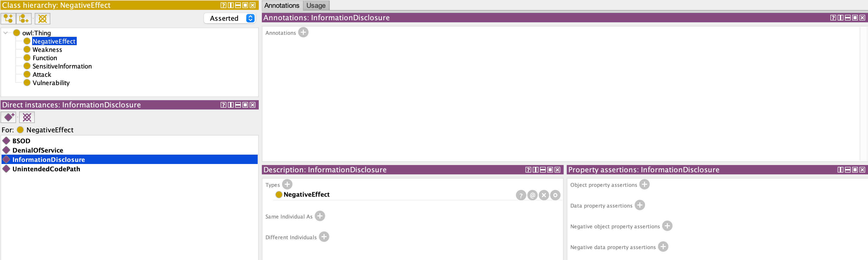
Task: Select the DenialOfService individual
Action: click(38, 150)
